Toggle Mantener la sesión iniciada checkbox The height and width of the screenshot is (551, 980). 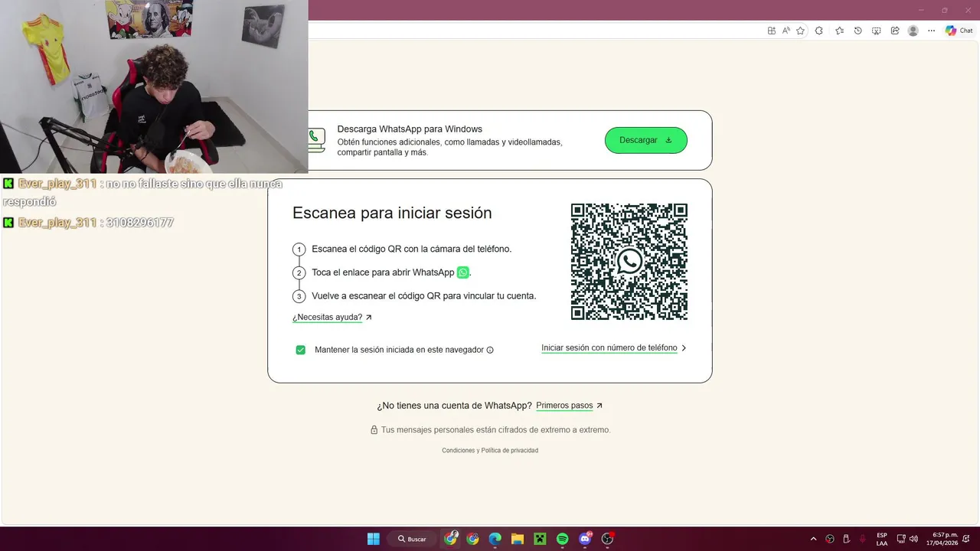tap(301, 350)
